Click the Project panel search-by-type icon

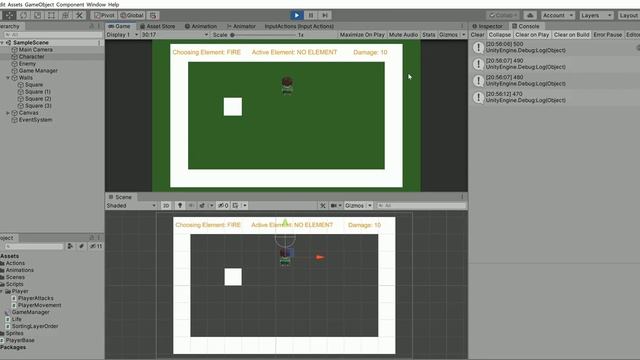point(70,246)
